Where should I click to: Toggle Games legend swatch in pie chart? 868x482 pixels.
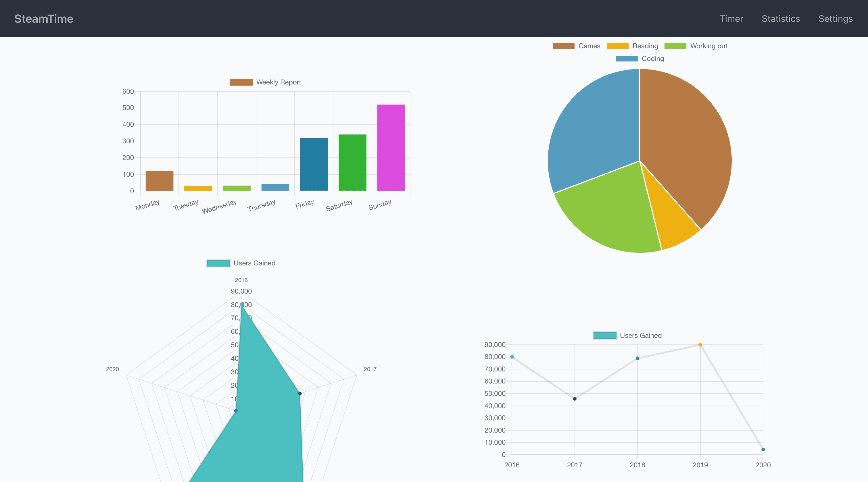tap(563, 46)
